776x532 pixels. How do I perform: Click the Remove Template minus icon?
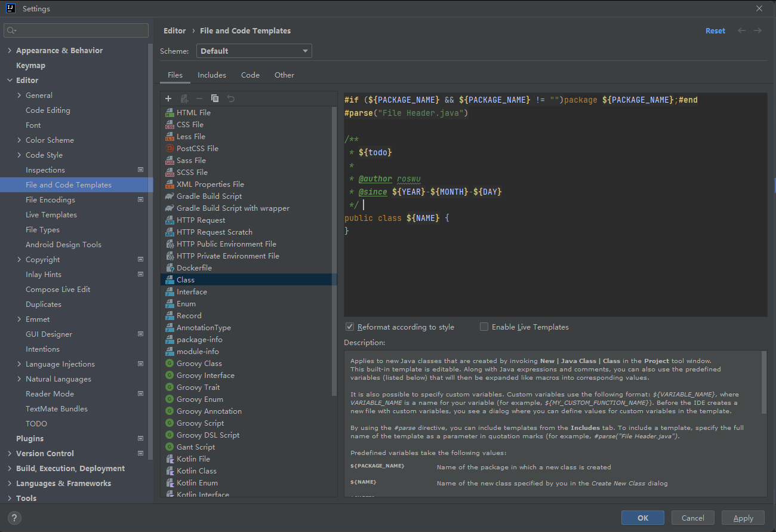click(x=199, y=99)
